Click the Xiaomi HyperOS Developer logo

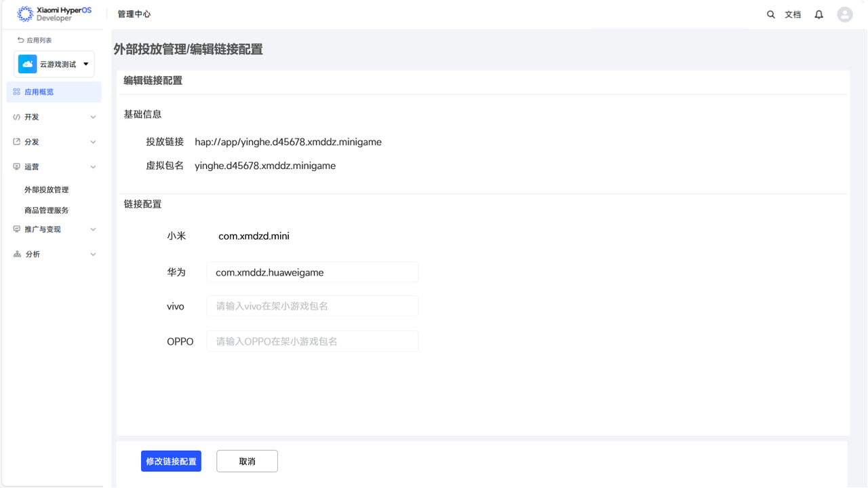click(x=54, y=14)
